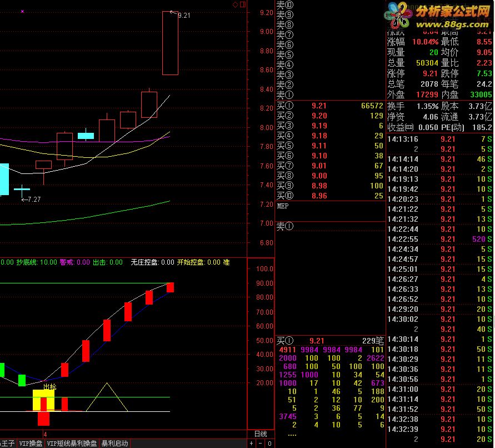Click the 涨幅 10.04% value
The image size is (495, 448).
(425, 42)
